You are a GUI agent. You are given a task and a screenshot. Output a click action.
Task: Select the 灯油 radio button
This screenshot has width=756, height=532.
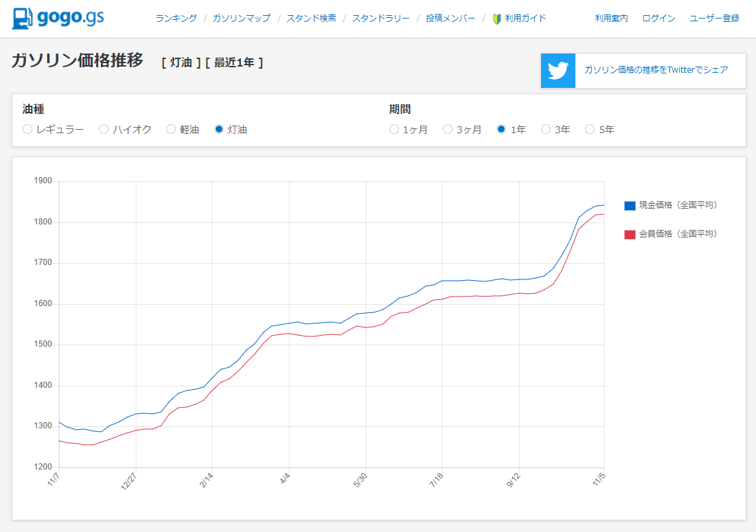(x=219, y=129)
